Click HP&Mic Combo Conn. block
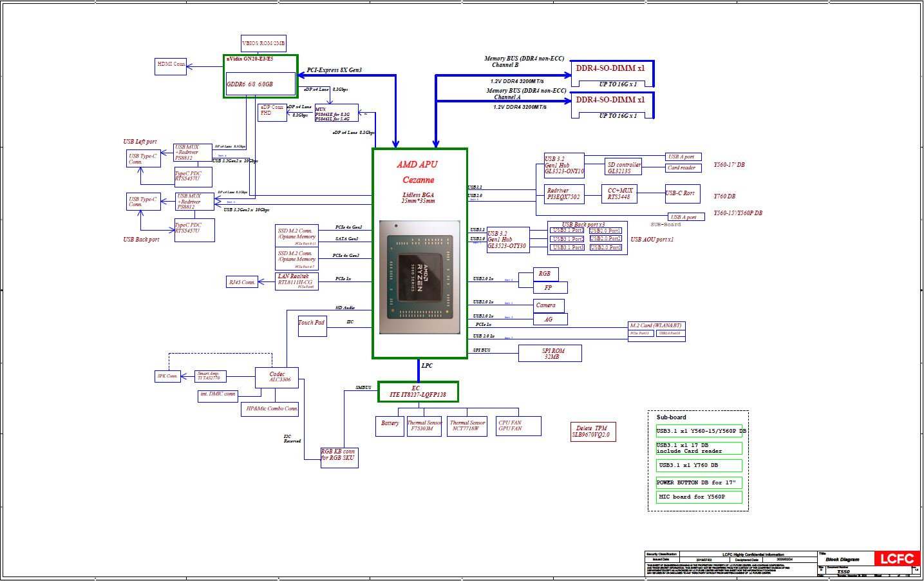This screenshot has height=581, width=924. [270, 410]
